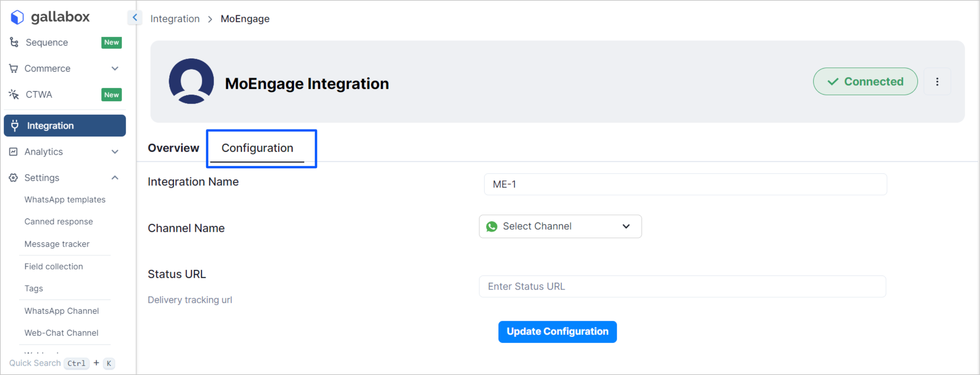Open the Configuration tab
Image resolution: width=980 pixels, height=375 pixels.
point(257,148)
